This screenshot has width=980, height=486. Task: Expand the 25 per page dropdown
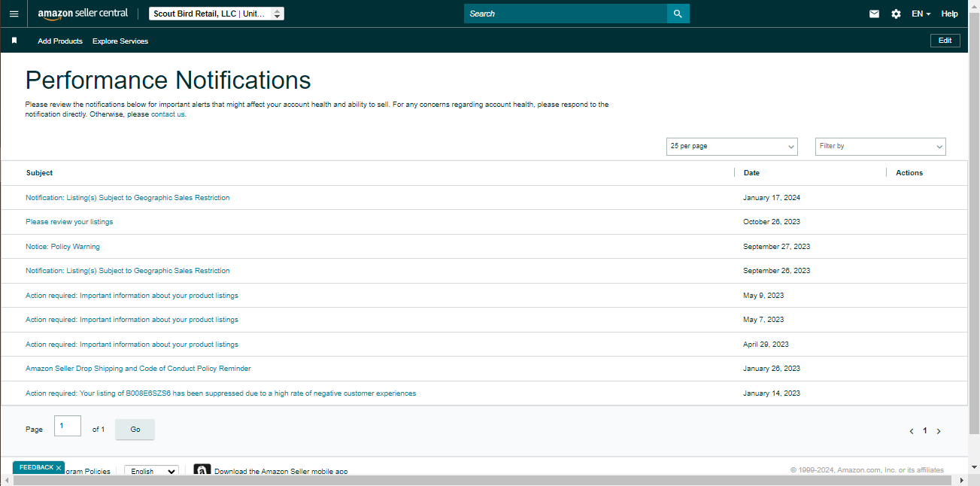pos(732,147)
